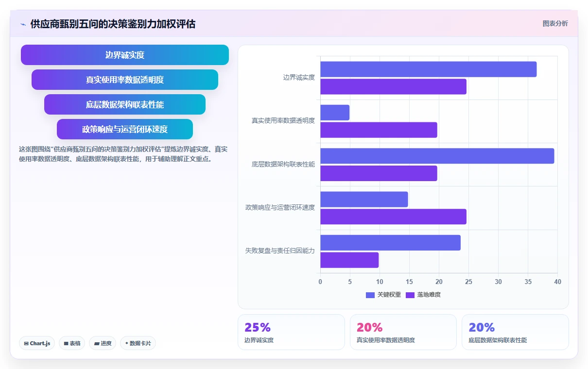The image size is (588, 369).
Task: Click the 关键权重 bar for 政策响应与运营闭环速度
Action: (364, 199)
